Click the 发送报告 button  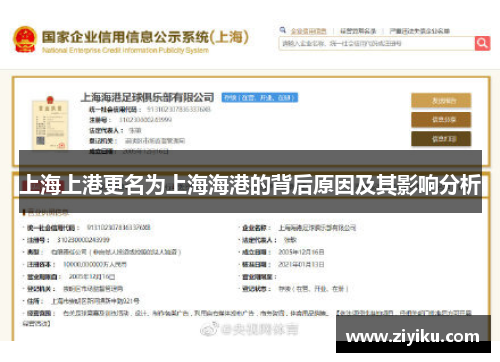coord(441,100)
